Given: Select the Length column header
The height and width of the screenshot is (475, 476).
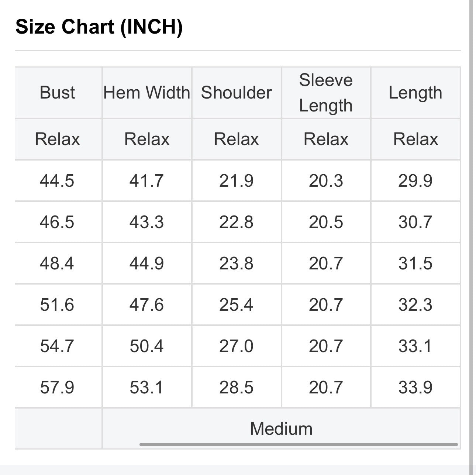Looking at the screenshot, I should click(x=415, y=93).
